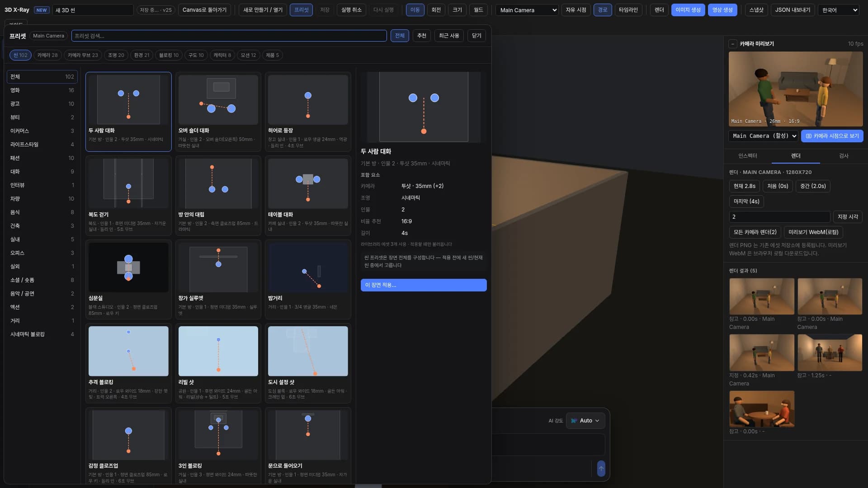Select the 조명 20 preset category chip
The height and width of the screenshot is (488, 868).
(116, 55)
